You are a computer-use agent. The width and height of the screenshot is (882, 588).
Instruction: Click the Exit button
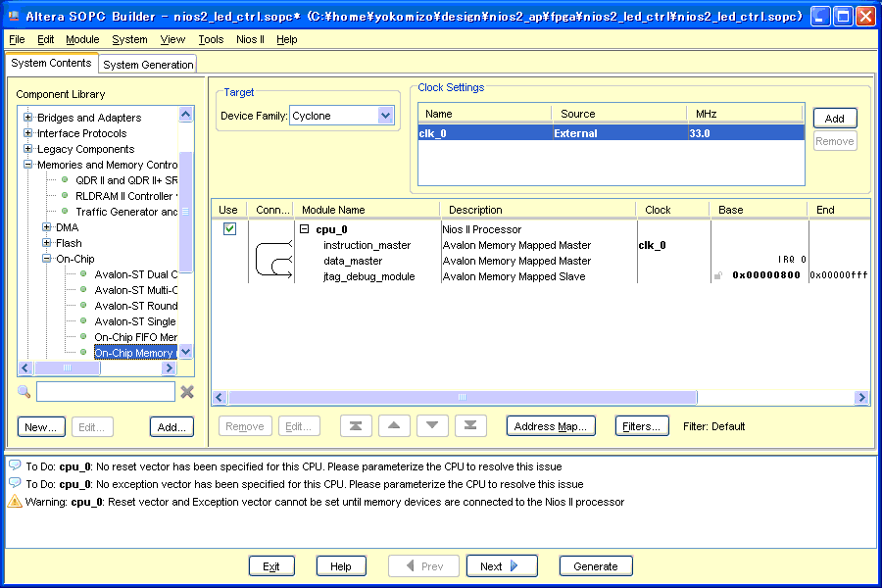coord(271,566)
